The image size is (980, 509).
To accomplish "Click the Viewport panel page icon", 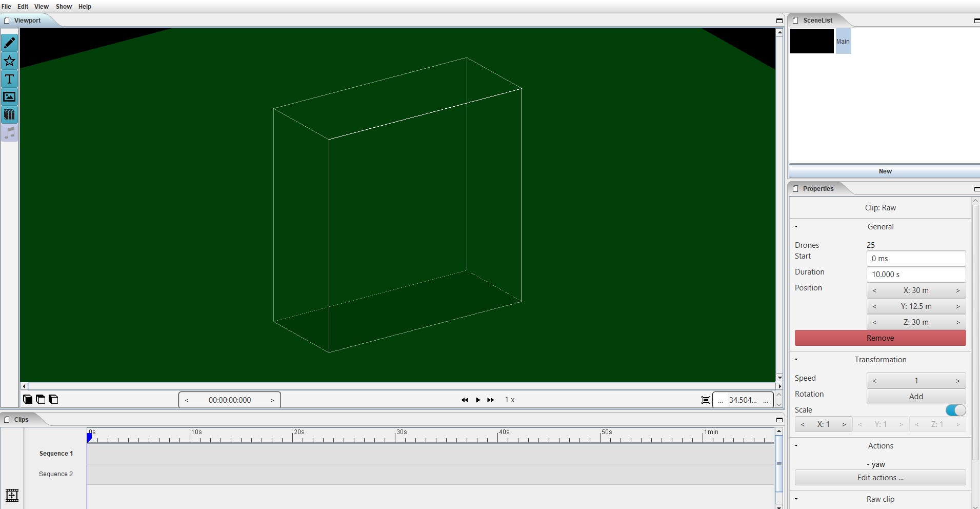I will pos(7,21).
